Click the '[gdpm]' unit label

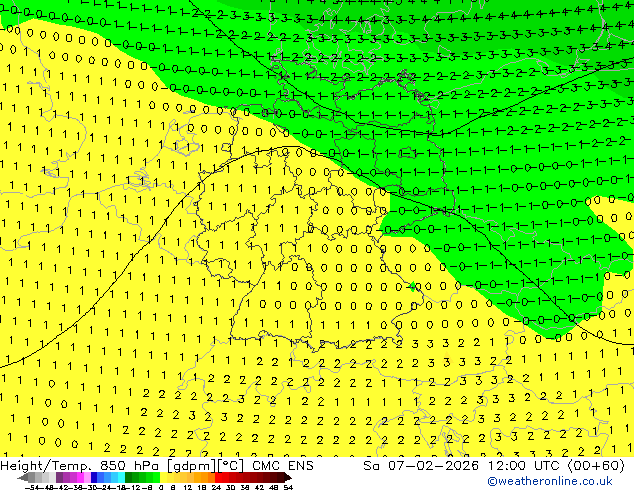pos(190,466)
